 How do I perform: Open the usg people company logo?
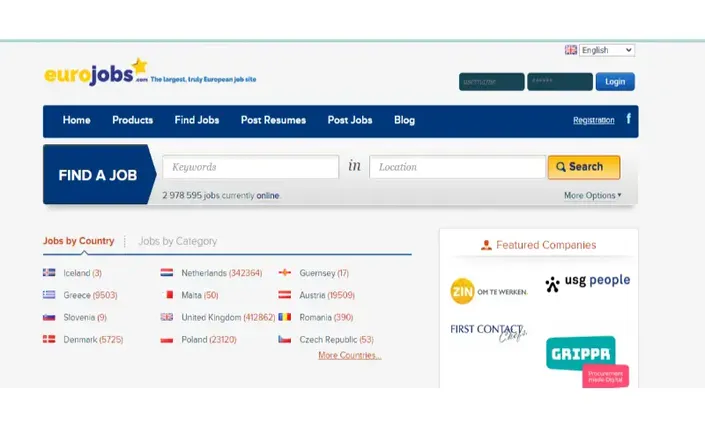pyautogui.click(x=588, y=282)
